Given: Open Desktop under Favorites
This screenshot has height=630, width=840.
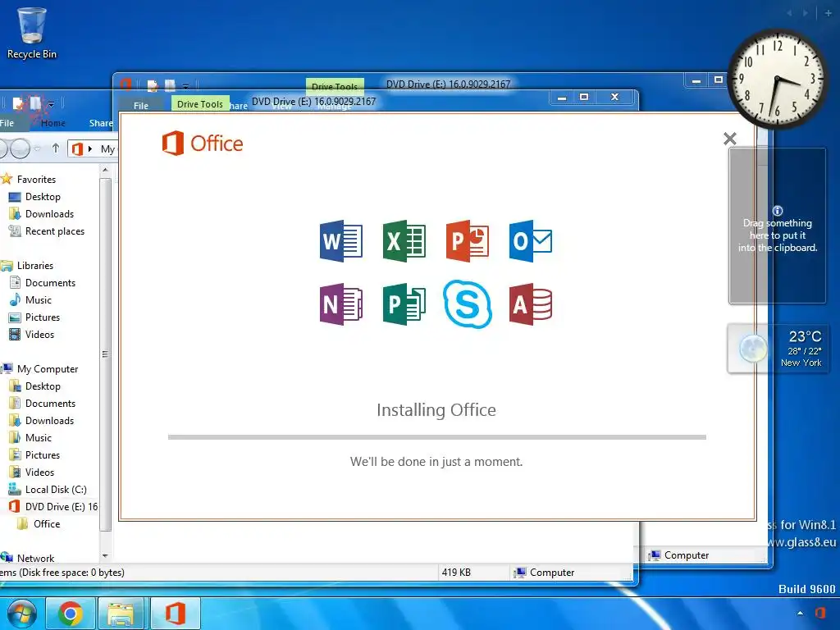Looking at the screenshot, I should pos(34,197).
